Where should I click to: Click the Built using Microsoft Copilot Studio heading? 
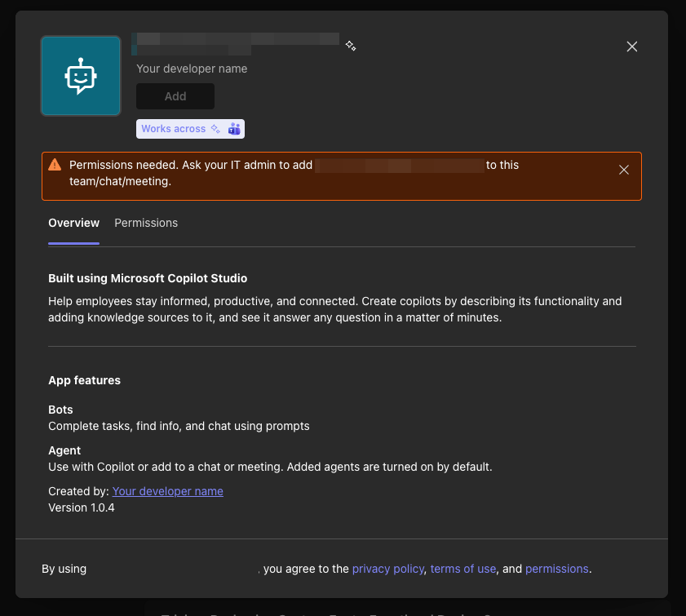tap(148, 278)
